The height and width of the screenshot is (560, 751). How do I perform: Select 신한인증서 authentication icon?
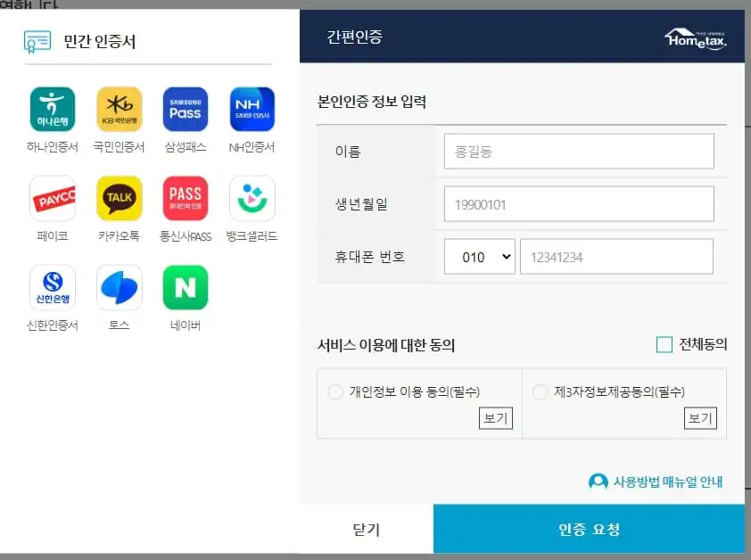pos(52,288)
